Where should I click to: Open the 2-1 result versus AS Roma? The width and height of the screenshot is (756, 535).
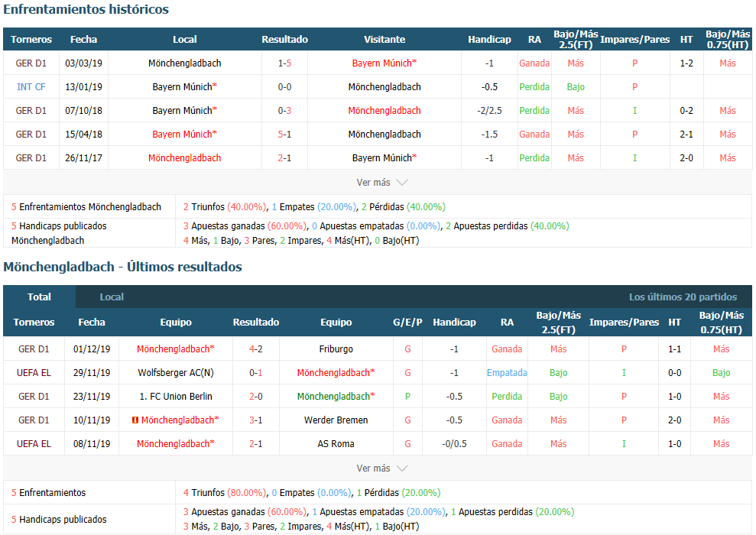click(x=256, y=443)
